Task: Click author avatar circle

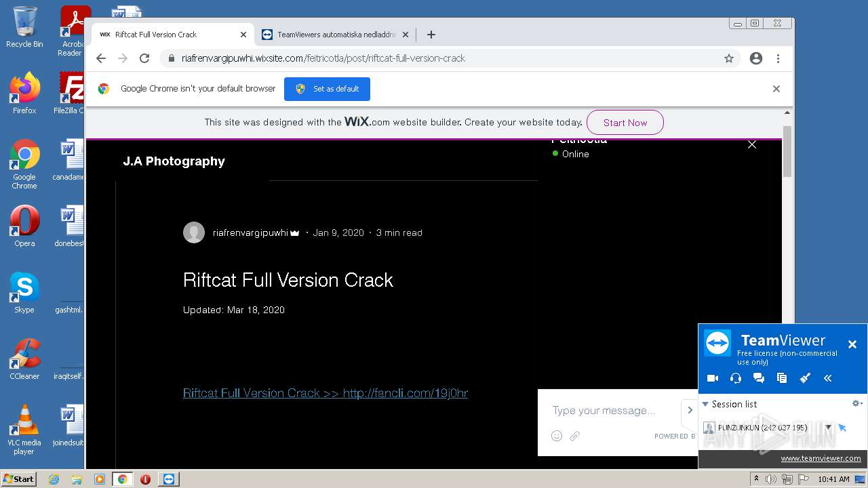Action: (x=194, y=232)
